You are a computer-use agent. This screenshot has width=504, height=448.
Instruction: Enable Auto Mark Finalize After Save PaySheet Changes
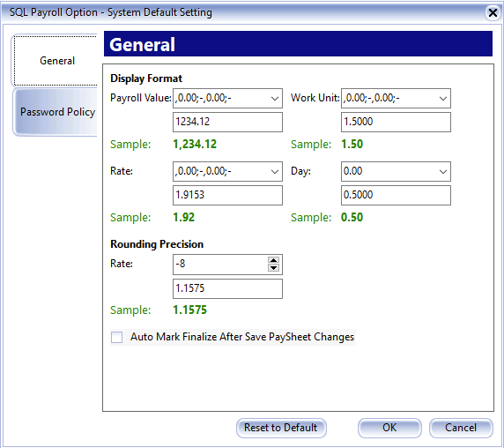(116, 337)
